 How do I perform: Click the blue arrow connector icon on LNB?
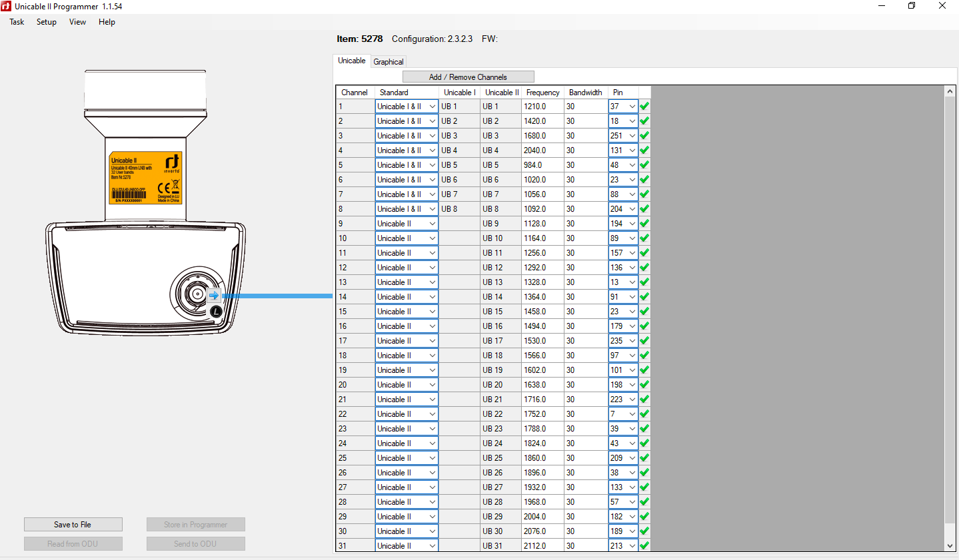214,296
